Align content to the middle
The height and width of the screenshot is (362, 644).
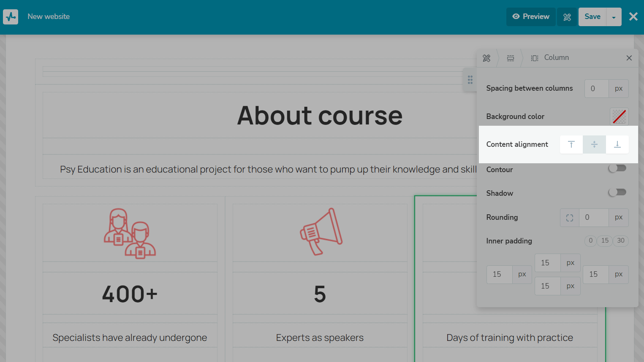pos(594,144)
